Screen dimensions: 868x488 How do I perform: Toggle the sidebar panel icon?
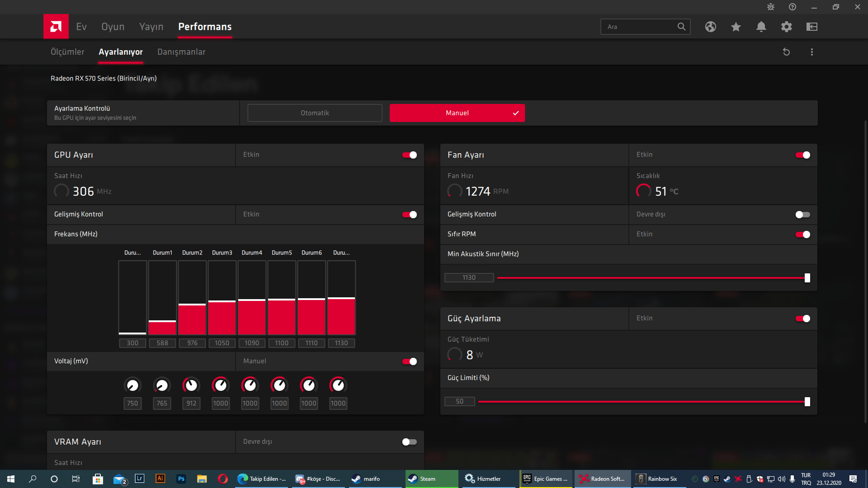point(811,27)
